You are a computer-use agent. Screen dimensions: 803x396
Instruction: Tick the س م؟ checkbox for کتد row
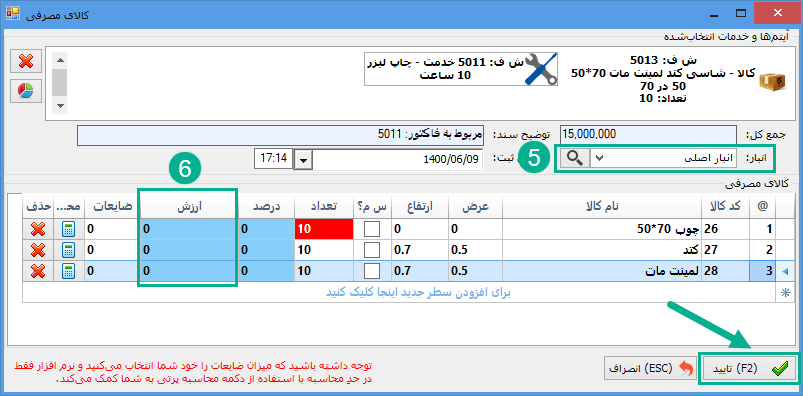[x=371, y=250]
